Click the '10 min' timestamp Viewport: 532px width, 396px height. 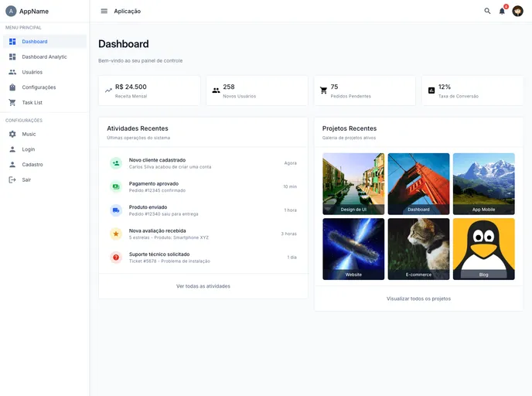click(290, 186)
